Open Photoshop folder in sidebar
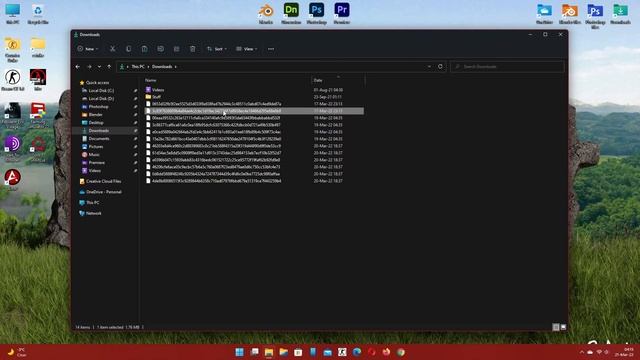This screenshot has height=360, width=640. (98, 107)
